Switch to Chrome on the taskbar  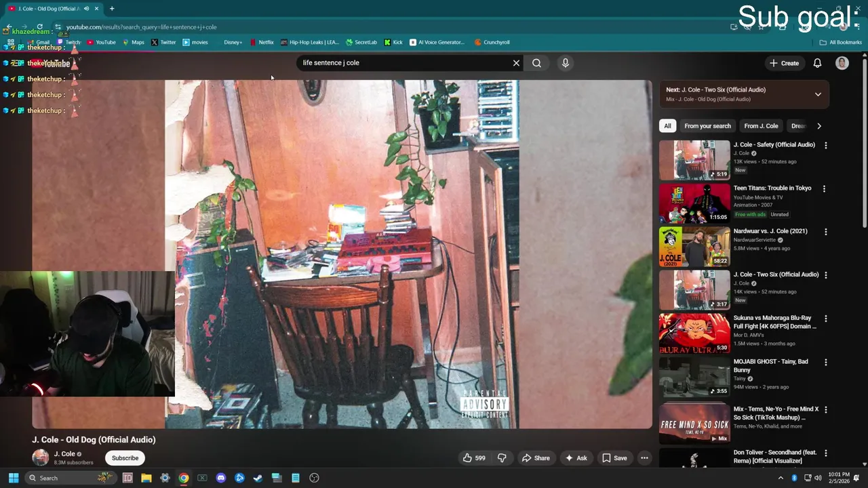pyautogui.click(x=183, y=478)
